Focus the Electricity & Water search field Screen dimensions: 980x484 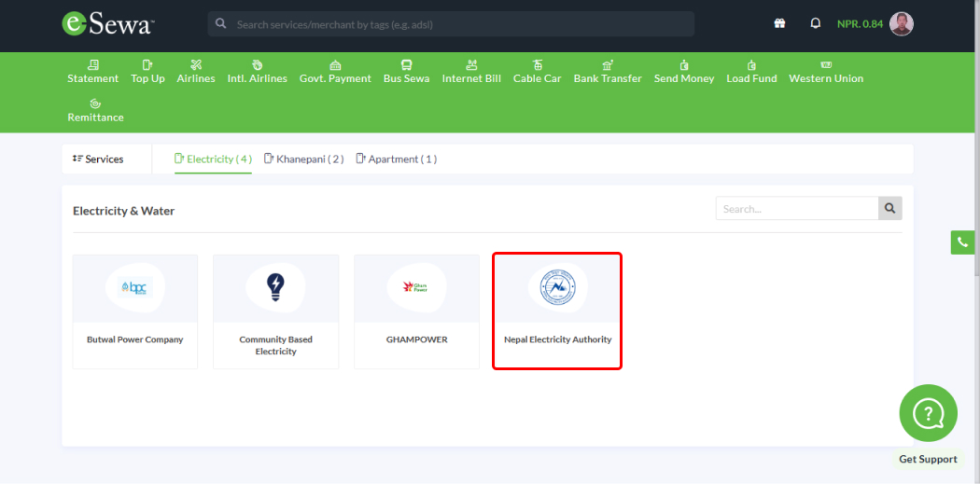797,209
